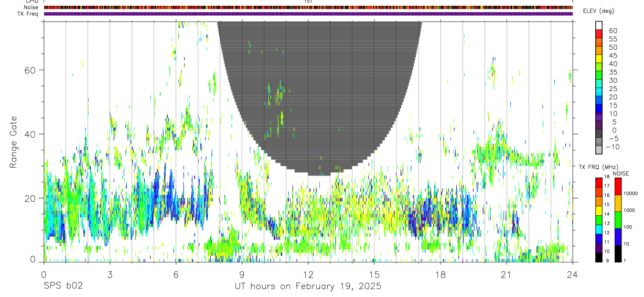This screenshot has height=297, width=644.
Task: Select the green NOISE swatch at 100
Action: [618, 220]
